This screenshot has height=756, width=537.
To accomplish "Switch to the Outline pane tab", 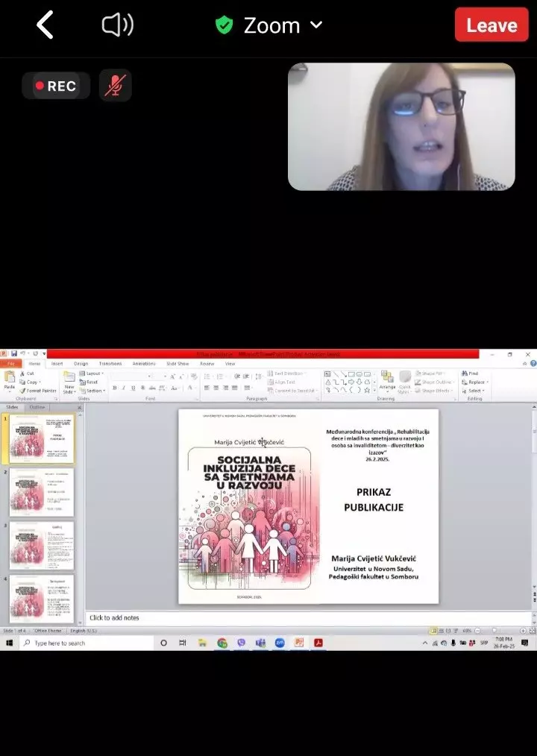I will coord(37,407).
